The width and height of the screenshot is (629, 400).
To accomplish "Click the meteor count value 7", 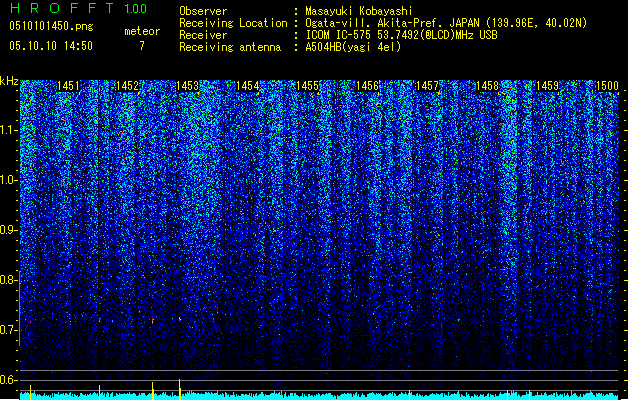I will pyautogui.click(x=142, y=46).
